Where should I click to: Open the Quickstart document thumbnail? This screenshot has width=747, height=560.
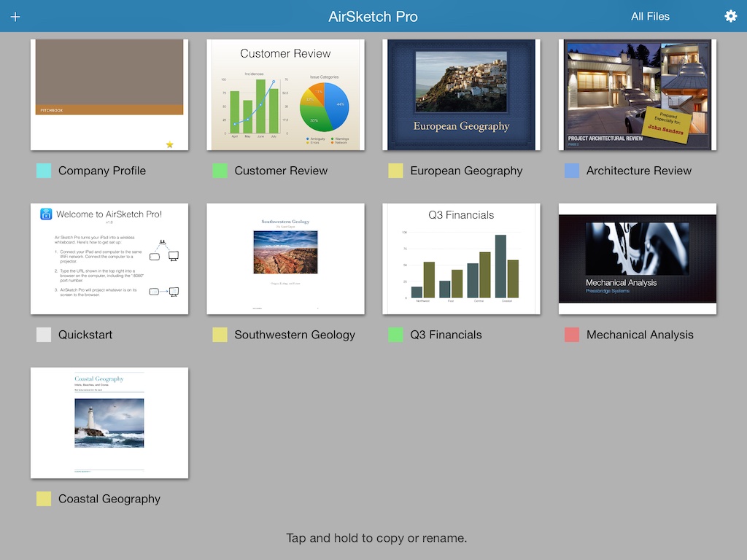tap(109, 259)
